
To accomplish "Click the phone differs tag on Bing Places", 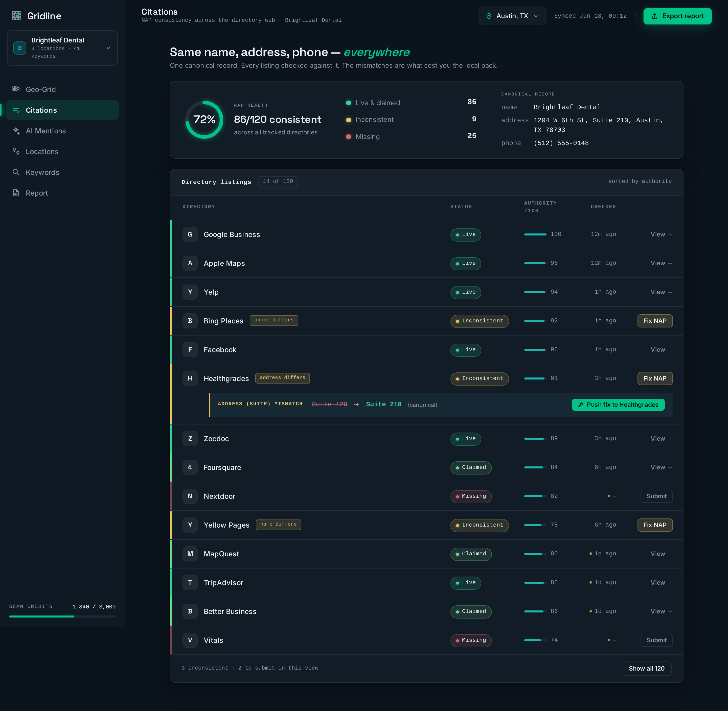I will (274, 320).
